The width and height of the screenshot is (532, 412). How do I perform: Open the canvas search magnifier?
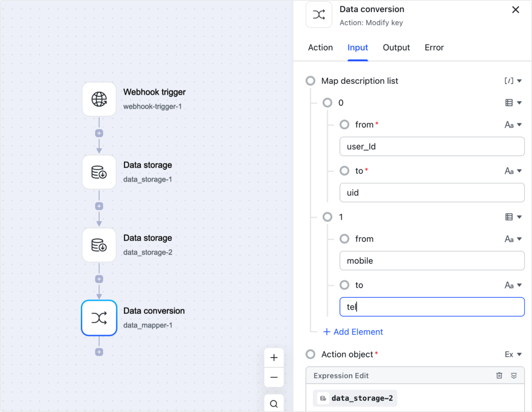click(274, 404)
